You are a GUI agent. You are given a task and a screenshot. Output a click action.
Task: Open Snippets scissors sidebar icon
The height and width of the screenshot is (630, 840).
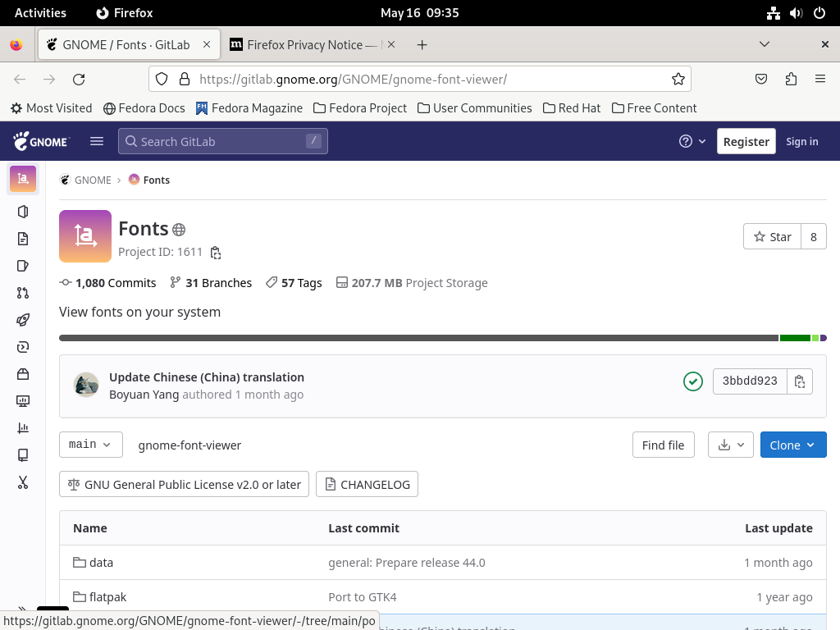pos(22,482)
